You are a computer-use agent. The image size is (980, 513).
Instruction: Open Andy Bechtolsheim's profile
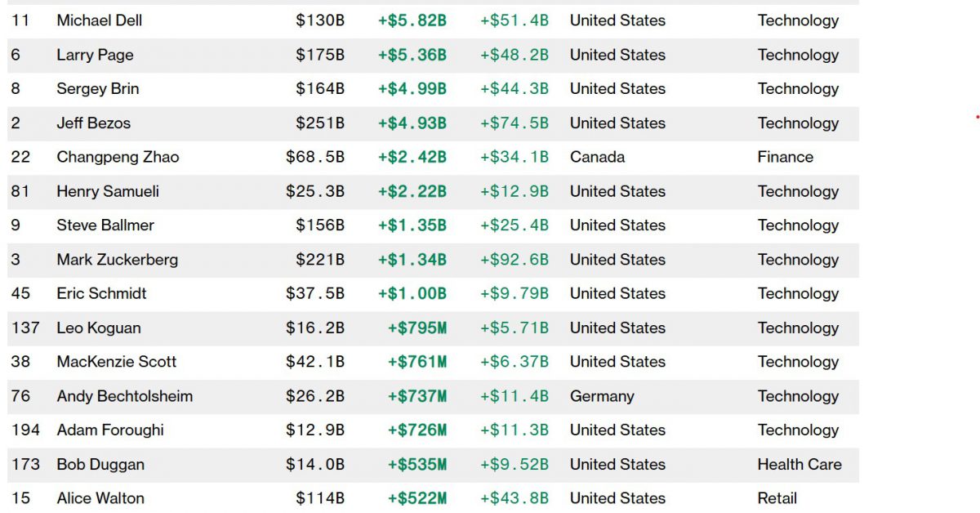coord(125,396)
